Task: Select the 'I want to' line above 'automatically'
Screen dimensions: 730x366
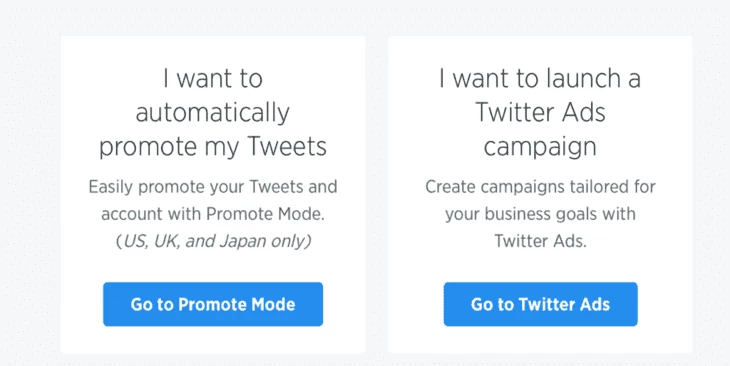Action: (213, 78)
